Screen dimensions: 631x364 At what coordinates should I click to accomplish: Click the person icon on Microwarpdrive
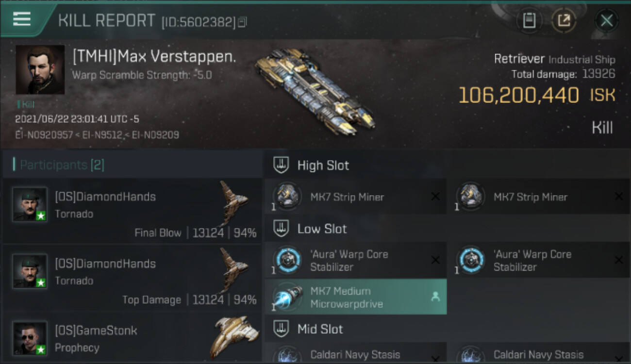435,297
